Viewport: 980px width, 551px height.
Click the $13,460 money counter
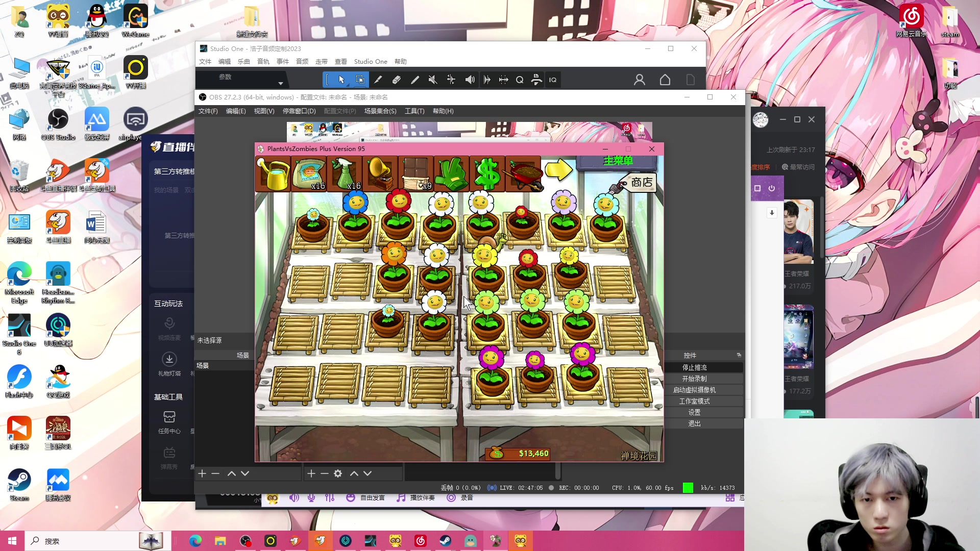point(519,453)
